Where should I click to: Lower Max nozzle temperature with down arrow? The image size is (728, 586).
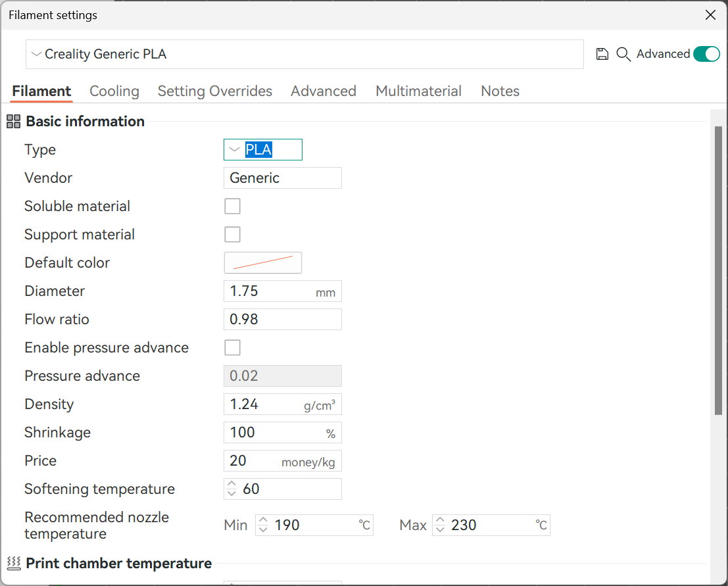[x=440, y=529]
